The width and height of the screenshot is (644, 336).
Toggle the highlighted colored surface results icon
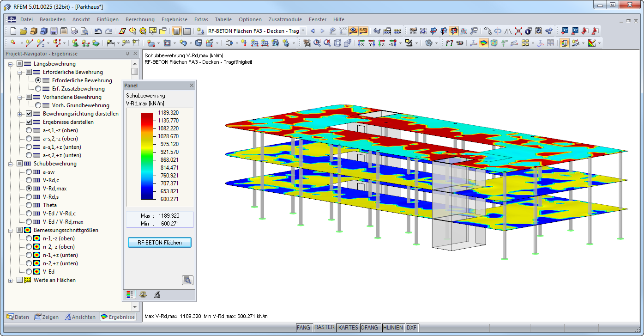point(484,43)
